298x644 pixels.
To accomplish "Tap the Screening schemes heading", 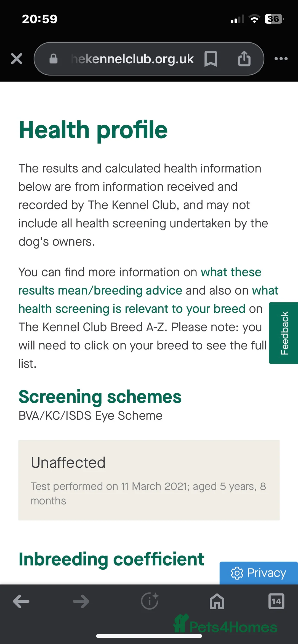I will (x=100, y=397).
